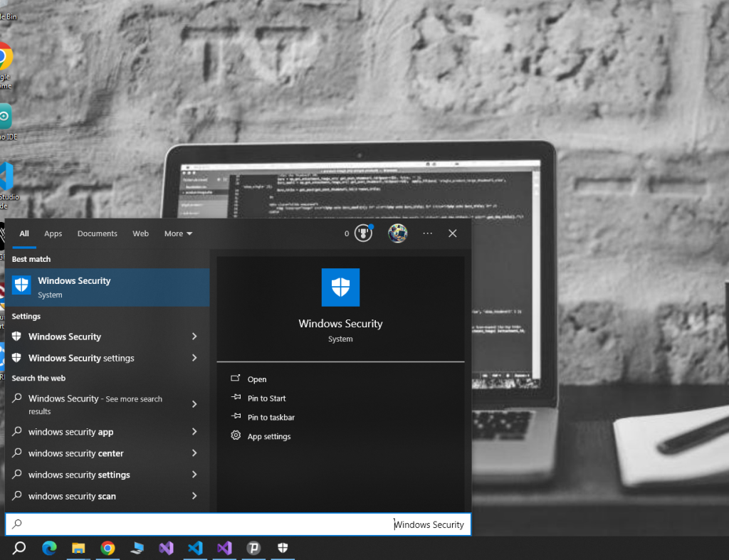Open Microsoft Edge from the taskbar
This screenshot has width=729, height=560.
tap(49, 549)
